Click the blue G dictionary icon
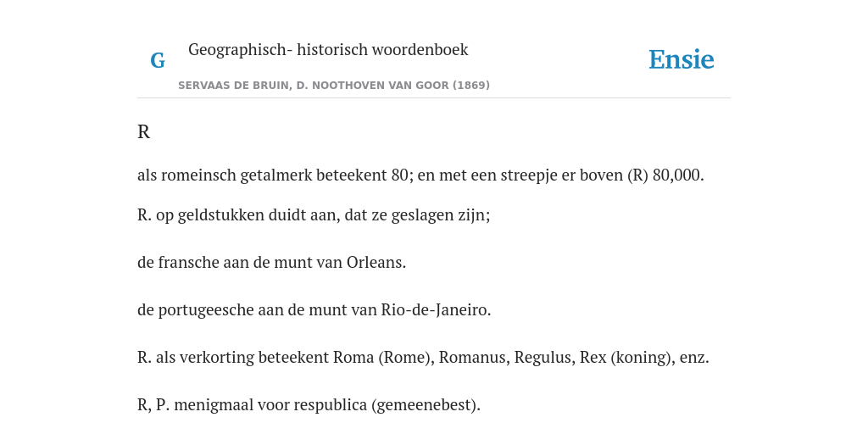 [158, 60]
